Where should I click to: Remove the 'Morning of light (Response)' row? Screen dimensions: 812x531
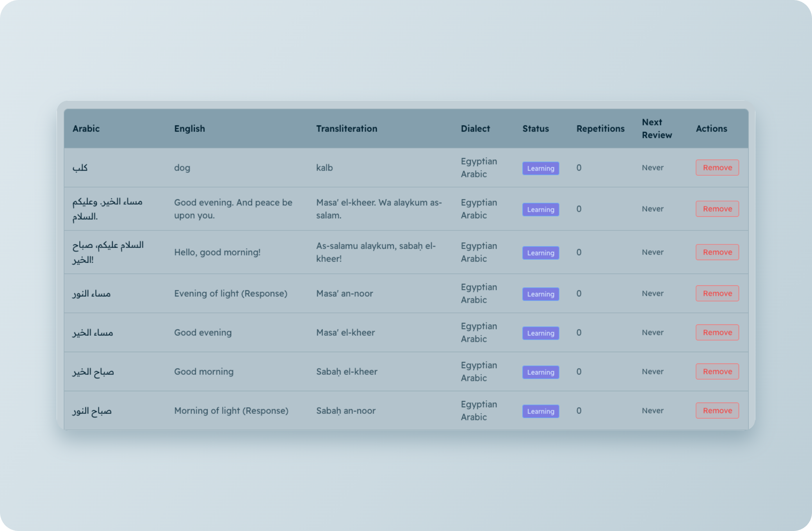717,410
